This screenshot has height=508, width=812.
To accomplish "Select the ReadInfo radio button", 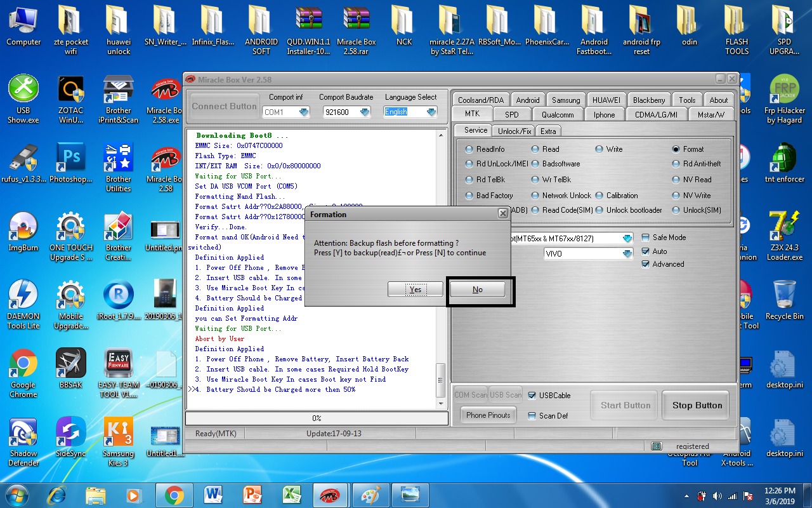I will coord(469,149).
